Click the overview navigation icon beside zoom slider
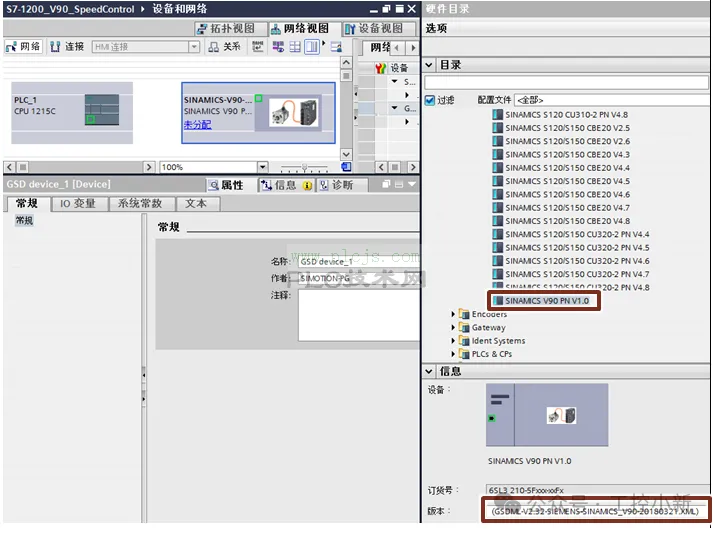 pos(347,167)
